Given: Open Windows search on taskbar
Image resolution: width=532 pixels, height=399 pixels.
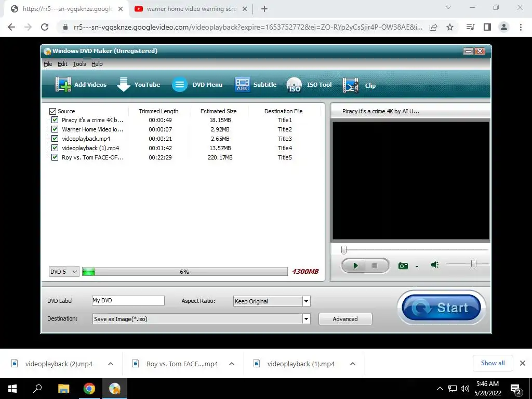Looking at the screenshot, I should [x=37, y=389].
